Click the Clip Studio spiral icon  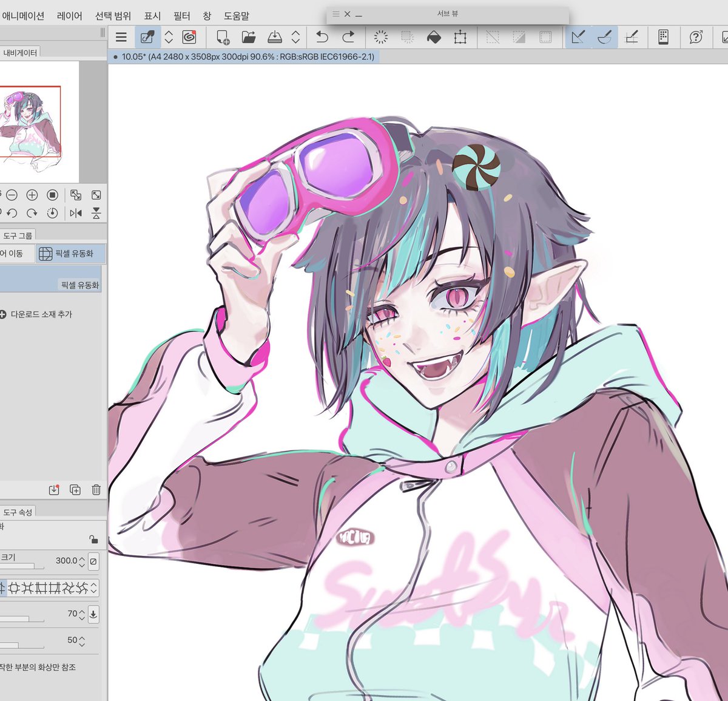coord(189,37)
